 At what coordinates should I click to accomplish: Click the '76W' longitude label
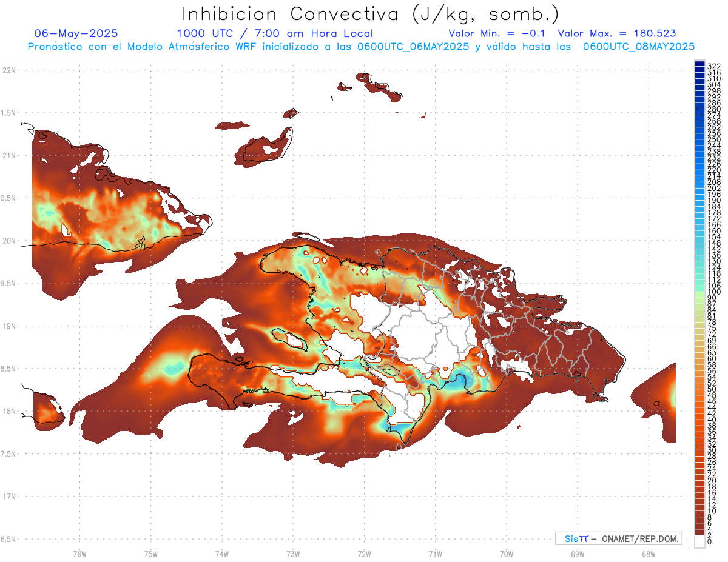coord(79,554)
